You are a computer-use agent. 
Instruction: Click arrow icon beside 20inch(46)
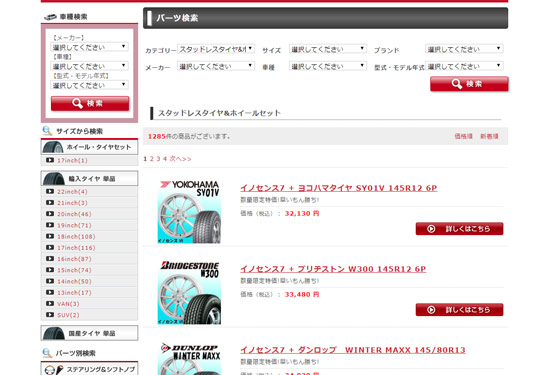click(50, 214)
